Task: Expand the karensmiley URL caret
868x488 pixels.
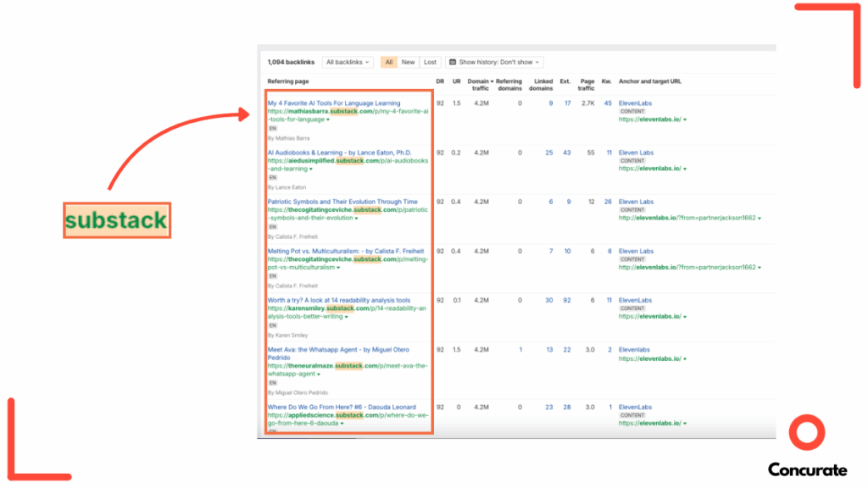Action: click(x=347, y=317)
